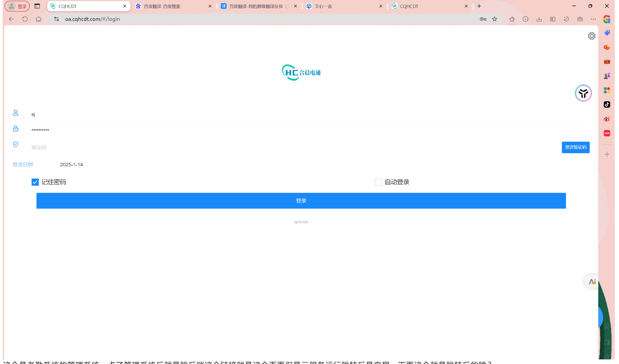The height and width of the screenshot is (364, 619).
Task: Open the tab actions menu icon
Action: click(37, 6)
